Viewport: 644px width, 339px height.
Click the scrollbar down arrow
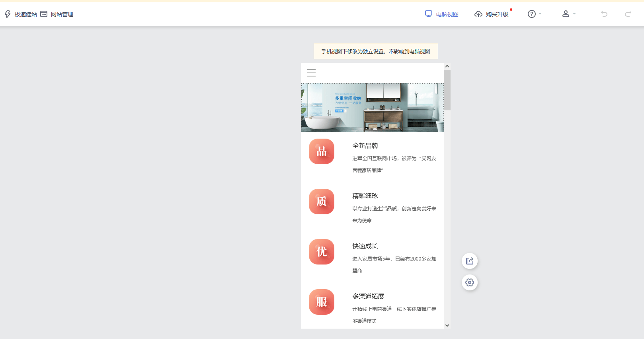[x=447, y=325]
